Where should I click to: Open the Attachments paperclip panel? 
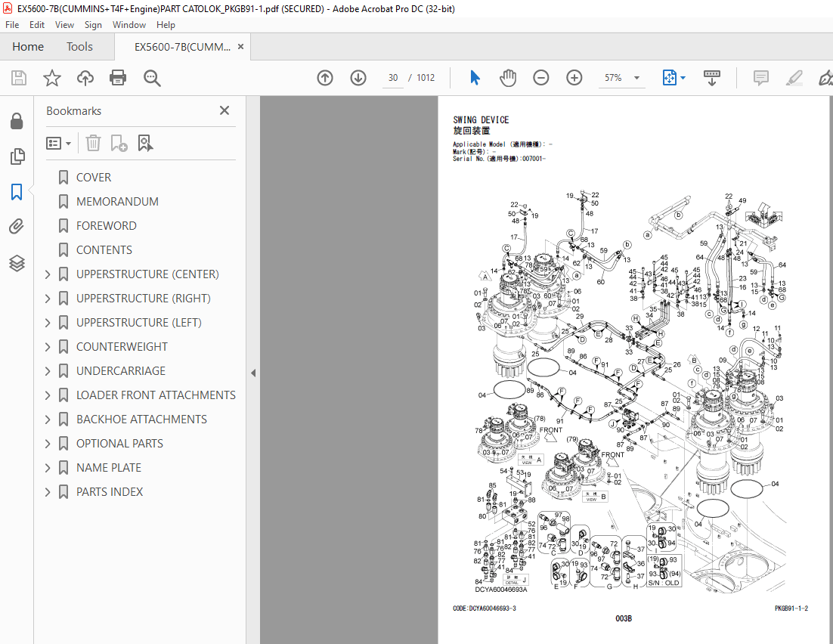[x=17, y=227]
